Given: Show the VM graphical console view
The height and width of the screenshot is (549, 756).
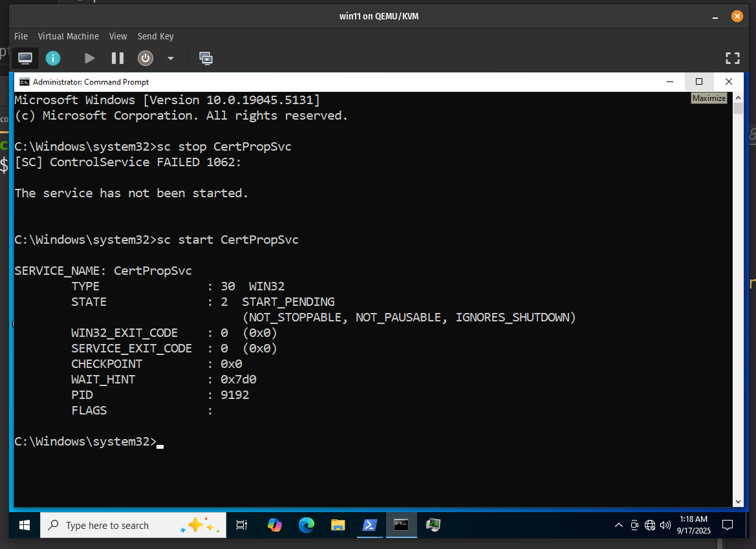Looking at the screenshot, I should coord(25,58).
